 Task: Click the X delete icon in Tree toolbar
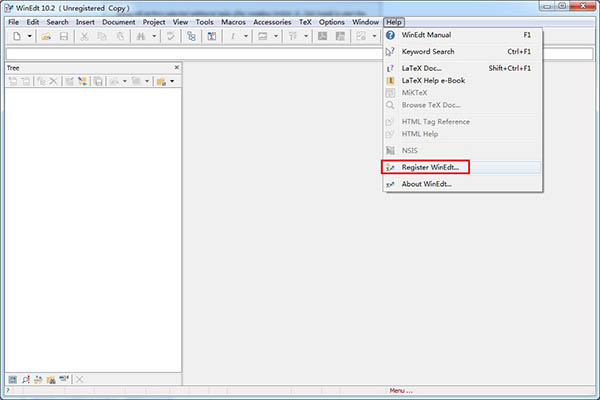[x=54, y=81]
